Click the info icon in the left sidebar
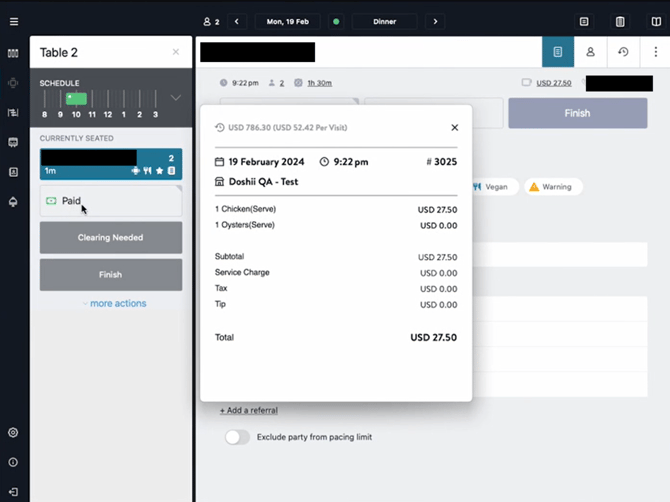Viewport: 670px width, 502px height. [x=13, y=462]
